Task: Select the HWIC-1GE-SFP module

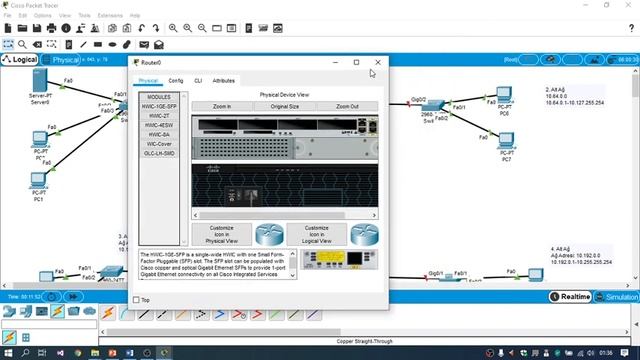Action: point(159,106)
